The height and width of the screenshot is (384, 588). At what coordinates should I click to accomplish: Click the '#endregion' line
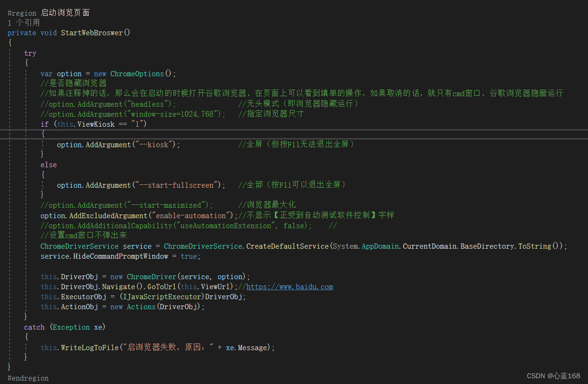pos(28,378)
